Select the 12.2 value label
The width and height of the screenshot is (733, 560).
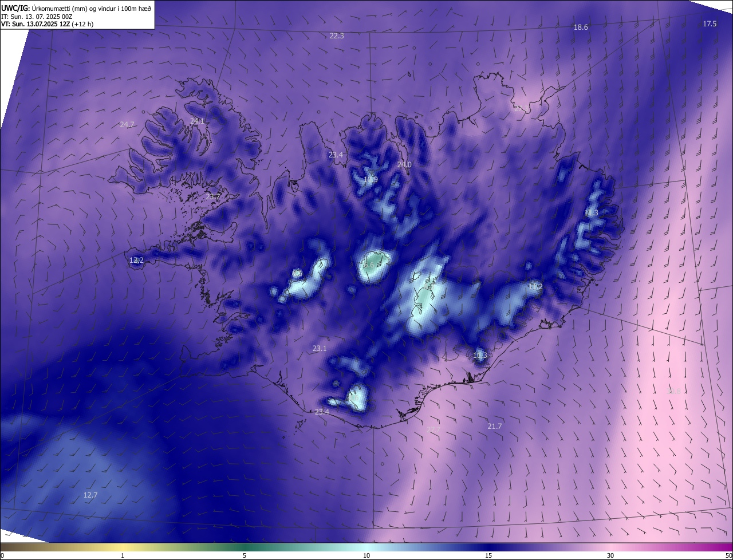(x=136, y=261)
